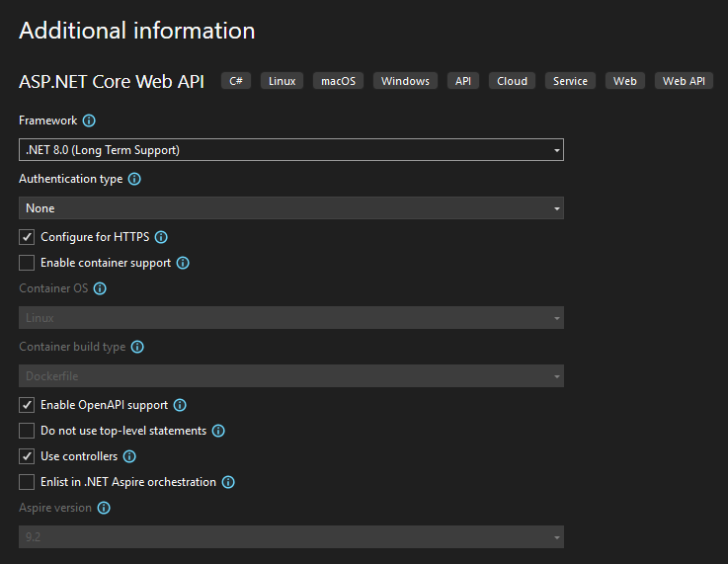The height and width of the screenshot is (564, 728).
Task: Click info icon beside Enable container support
Action: click(x=183, y=263)
